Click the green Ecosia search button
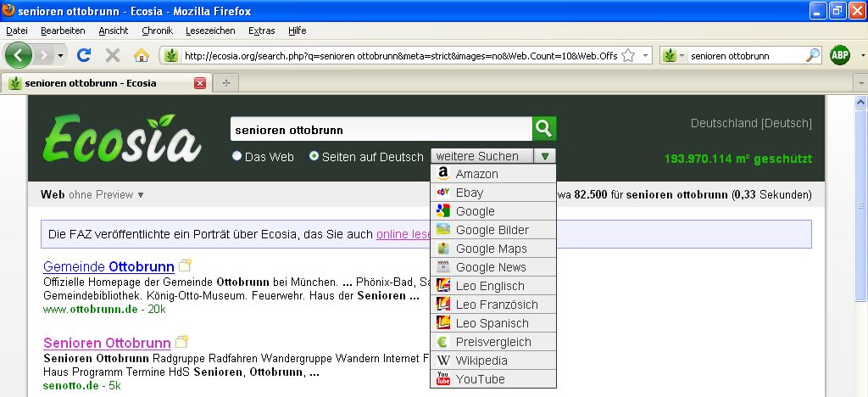The image size is (868, 397). (544, 129)
